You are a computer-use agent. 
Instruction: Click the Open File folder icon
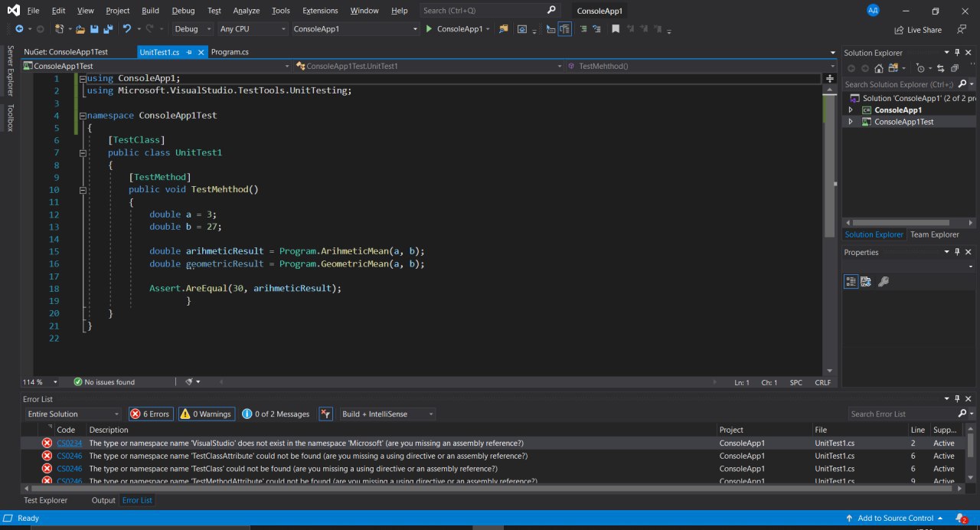click(x=80, y=28)
